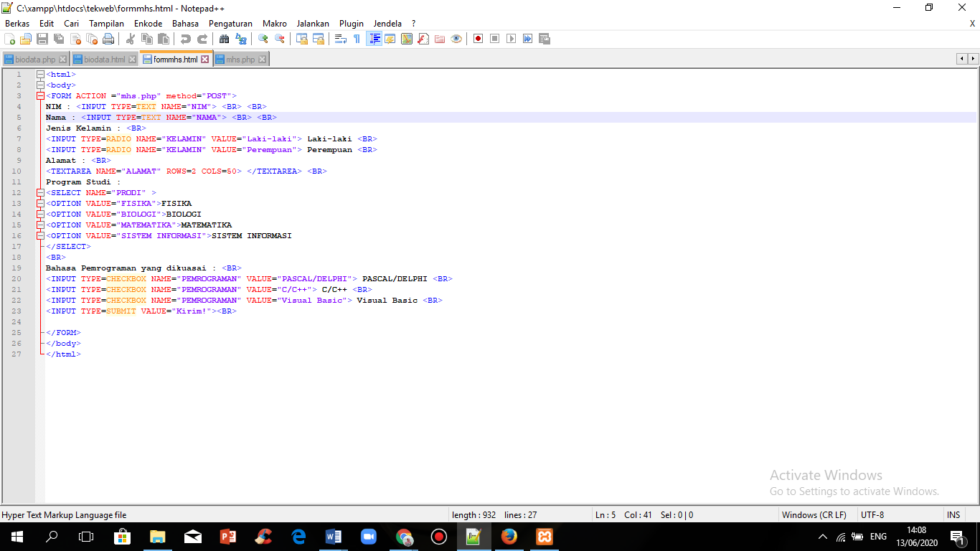Collapse the <html> block fold marker
Image resolution: width=980 pixels, height=551 pixels.
pos(40,74)
